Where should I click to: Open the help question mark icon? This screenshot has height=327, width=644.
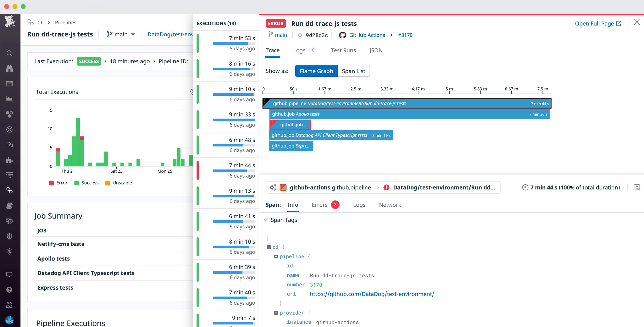coord(9,290)
